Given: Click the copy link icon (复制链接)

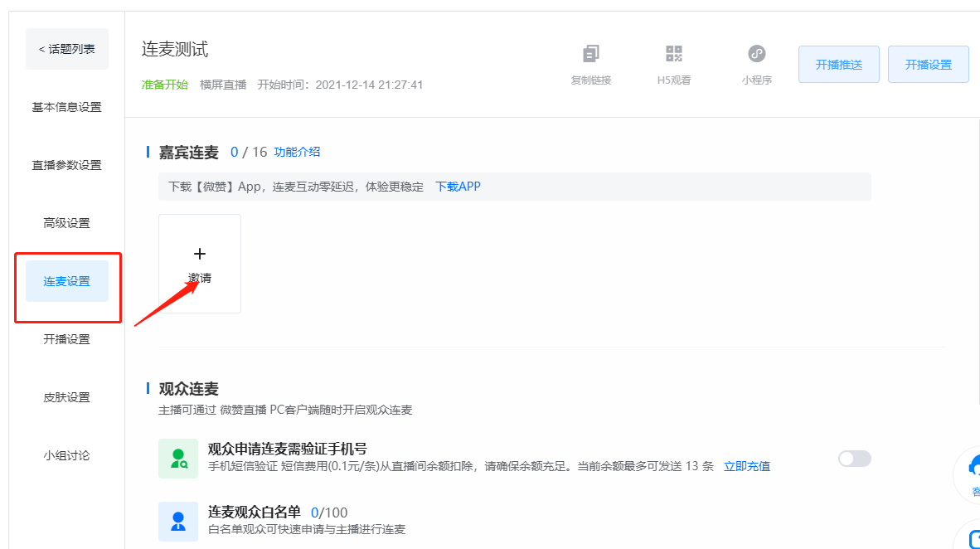Looking at the screenshot, I should coord(590,54).
